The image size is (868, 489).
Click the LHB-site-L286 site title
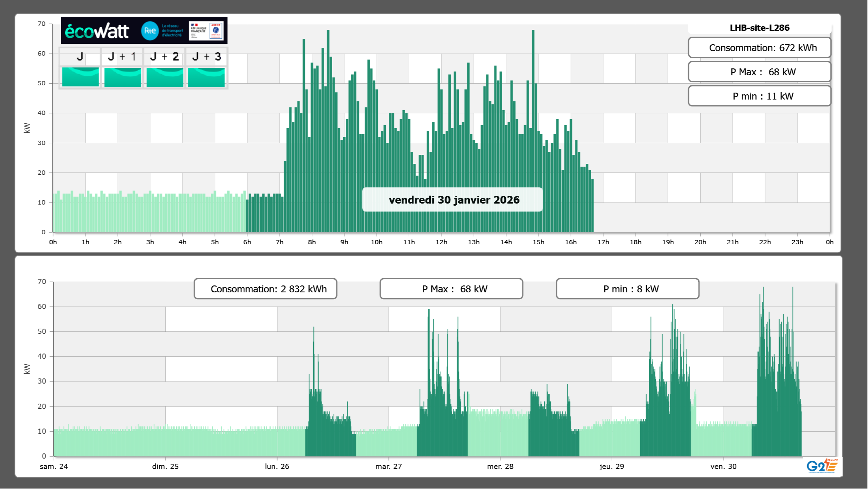click(x=759, y=28)
